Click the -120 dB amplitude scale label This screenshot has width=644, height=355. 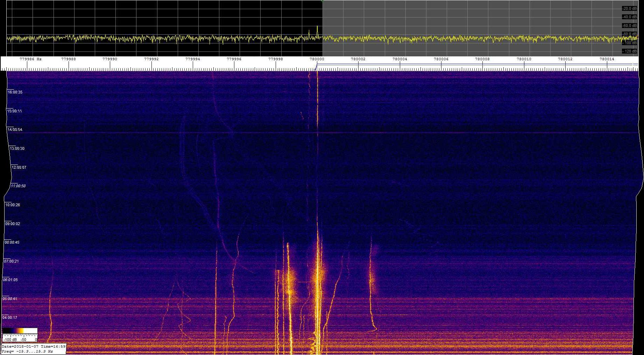pos(630,51)
